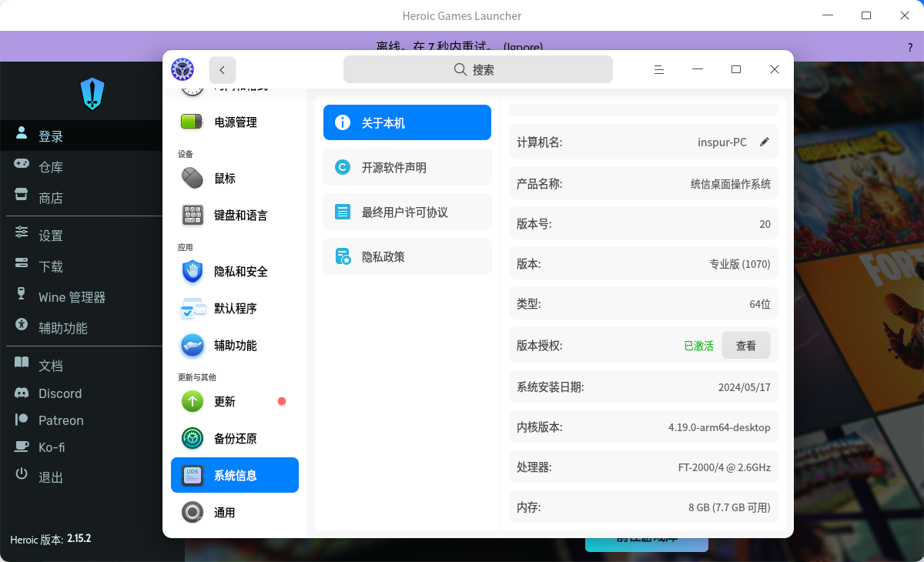The image size is (924, 562).
Task: Click the Ignore link in offline banner
Action: coord(524,47)
